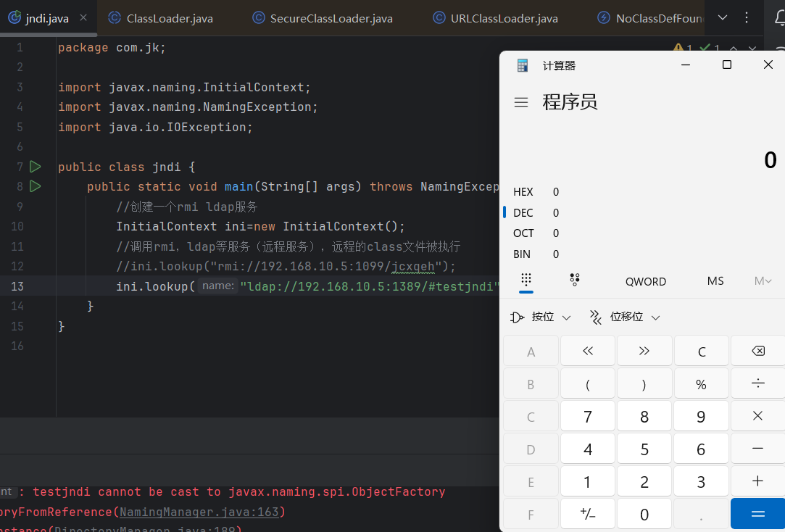Click the backspace key in Calculator

coord(758,351)
